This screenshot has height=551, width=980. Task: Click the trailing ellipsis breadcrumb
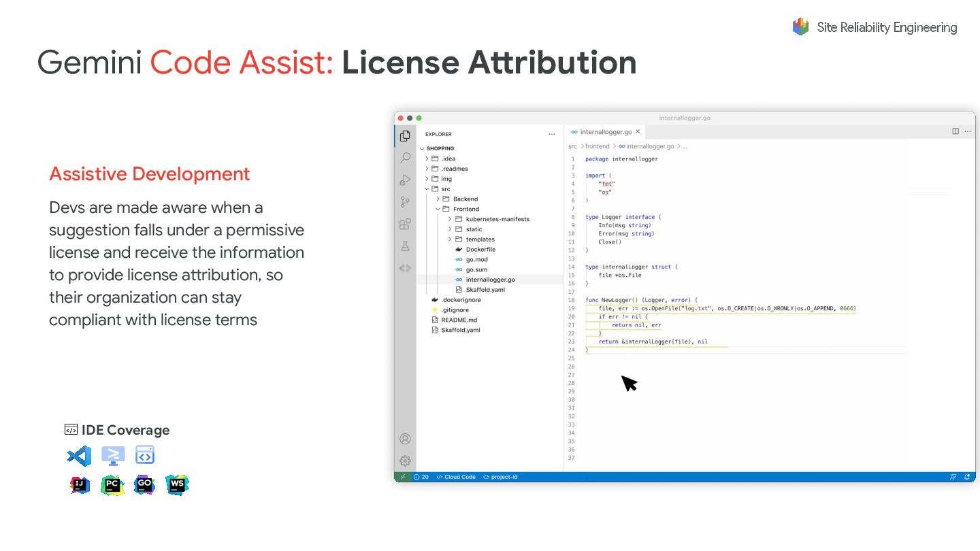tap(685, 146)
